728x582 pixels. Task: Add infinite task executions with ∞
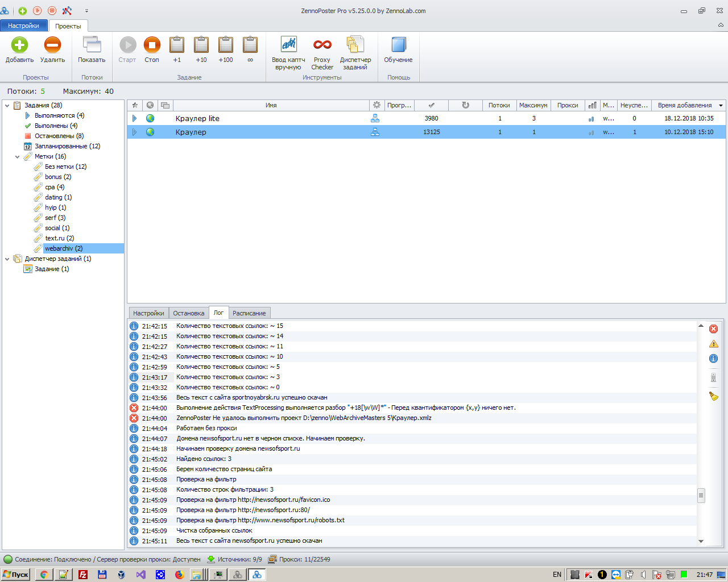tap(250, 45)
